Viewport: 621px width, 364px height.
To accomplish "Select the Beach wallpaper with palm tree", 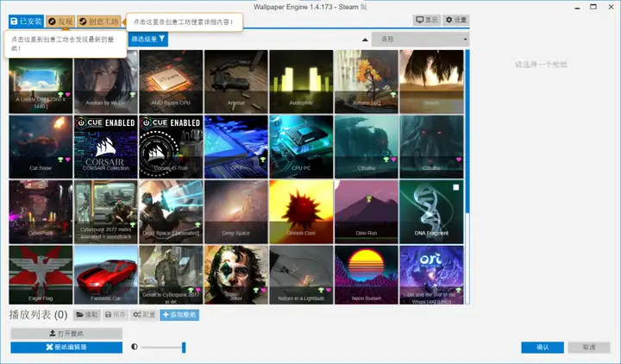I will point(431,82).
